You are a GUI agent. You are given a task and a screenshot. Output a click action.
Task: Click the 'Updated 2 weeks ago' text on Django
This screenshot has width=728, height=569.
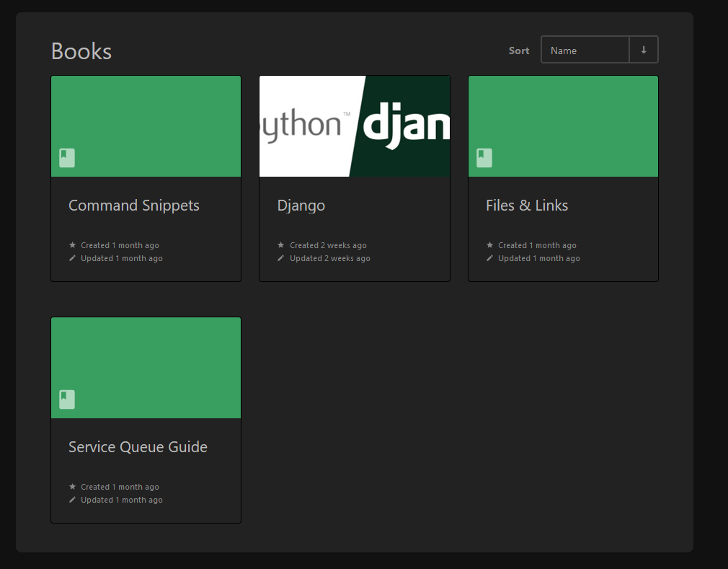(x=330, y=258)
